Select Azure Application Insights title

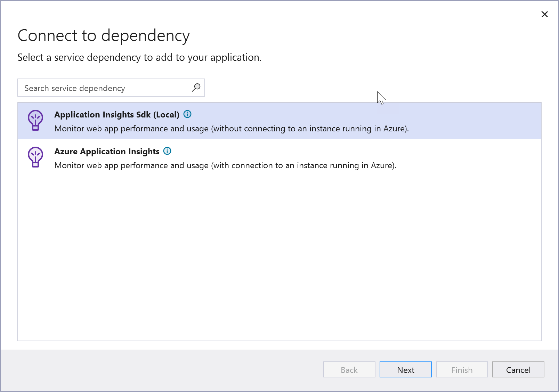point(107,152)
